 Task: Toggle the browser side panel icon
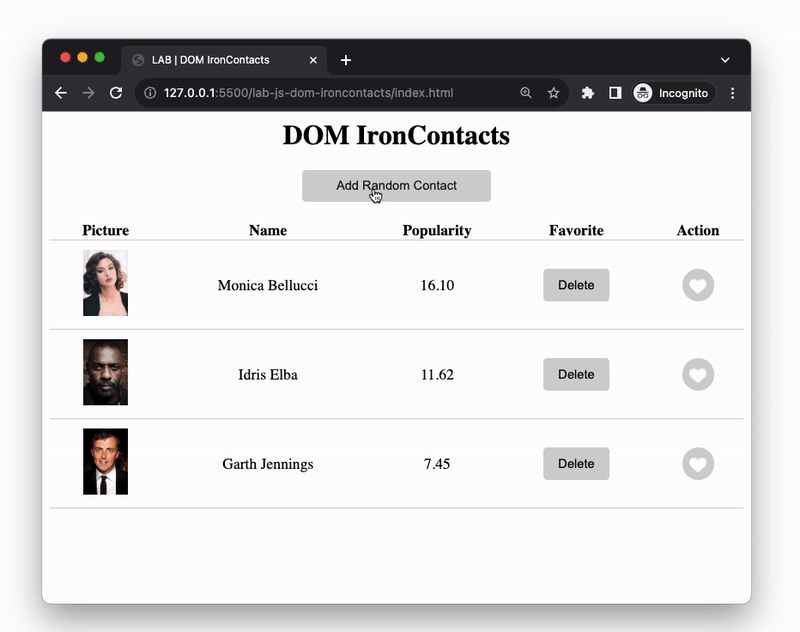[615, 93]
